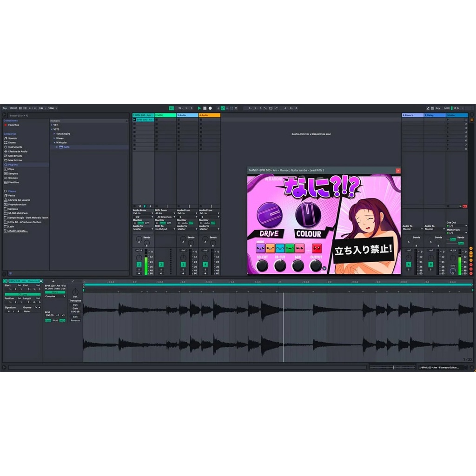Open the Cue Out 1/2 dropdown
The image size is (476, 476).
tap(457, 225)
